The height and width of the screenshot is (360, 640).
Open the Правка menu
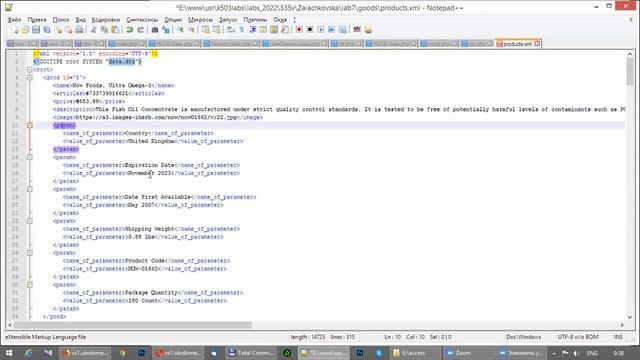[37, 20]
